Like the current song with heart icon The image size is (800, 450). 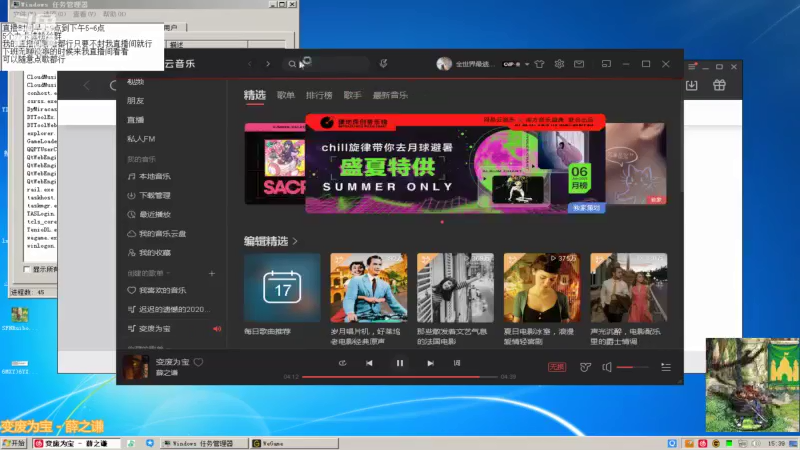(x=198, y=362)
